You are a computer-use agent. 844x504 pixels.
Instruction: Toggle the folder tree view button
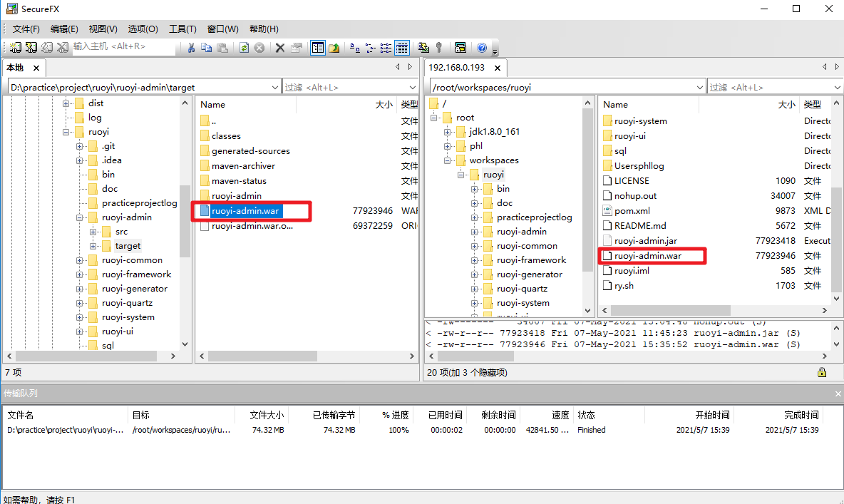pos(318,47)
